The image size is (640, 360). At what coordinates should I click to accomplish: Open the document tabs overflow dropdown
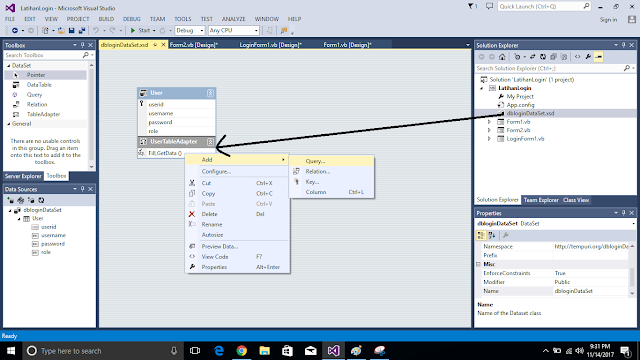[468, 45]
